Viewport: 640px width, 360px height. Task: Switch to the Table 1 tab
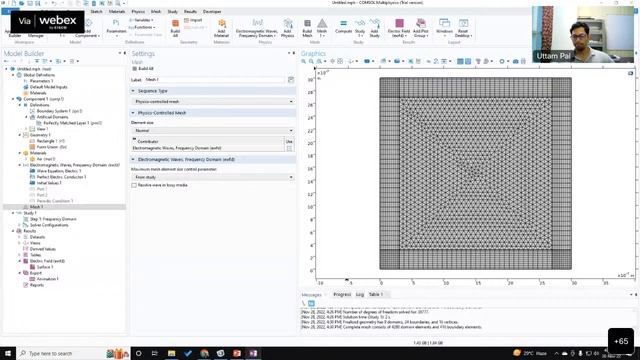click(x=376, y=294)
